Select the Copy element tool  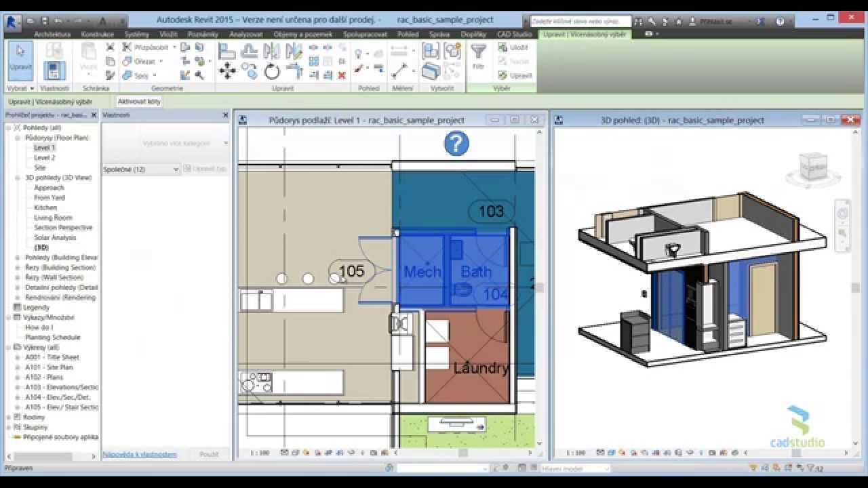250,70
